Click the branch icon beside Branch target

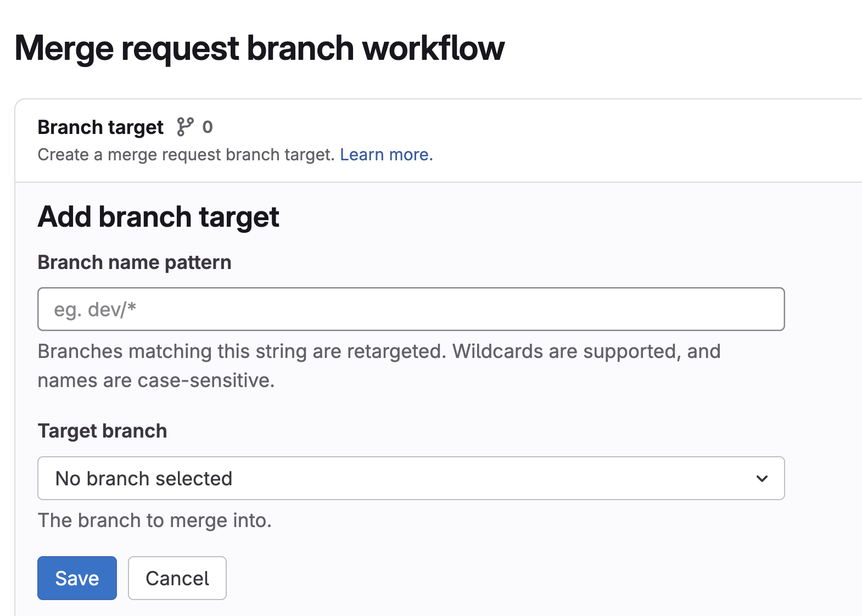[185, 127]
